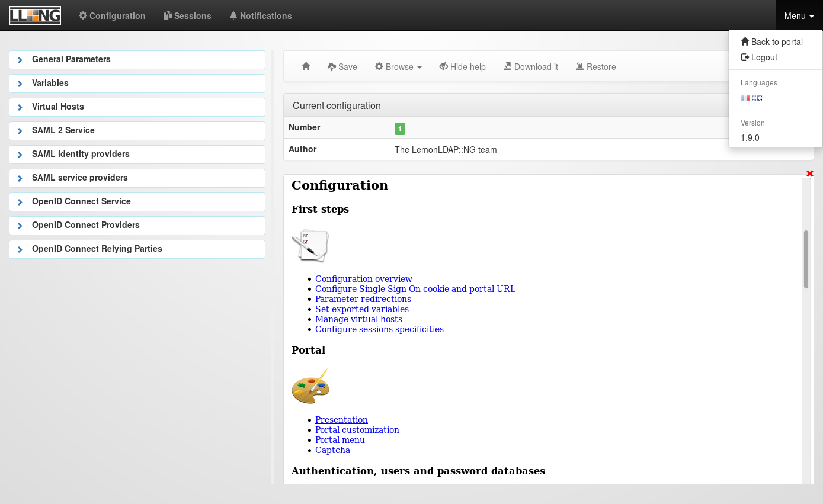Open the Portal menu link
Image resolution: width=823 pixels, height=504 pixels.
click(x=340, y=440)
